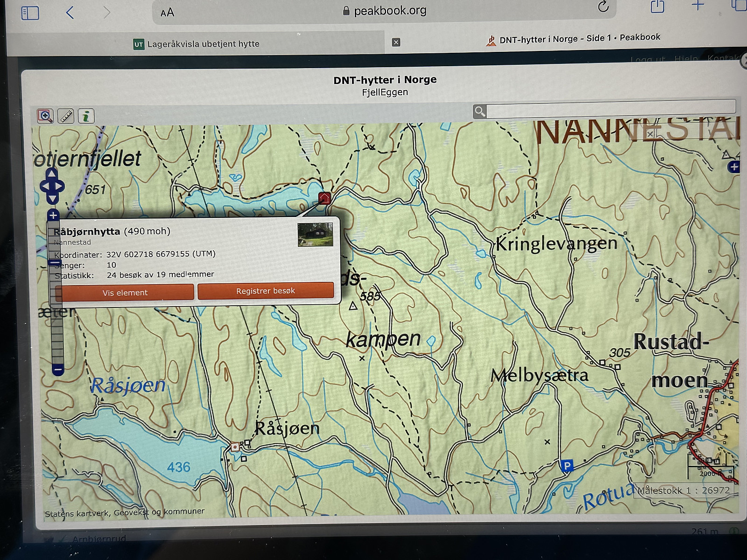747x560 pixels.
Task: Select the zoom magnifier map tool
Action: pyautogui.click(x=45, y=116)
